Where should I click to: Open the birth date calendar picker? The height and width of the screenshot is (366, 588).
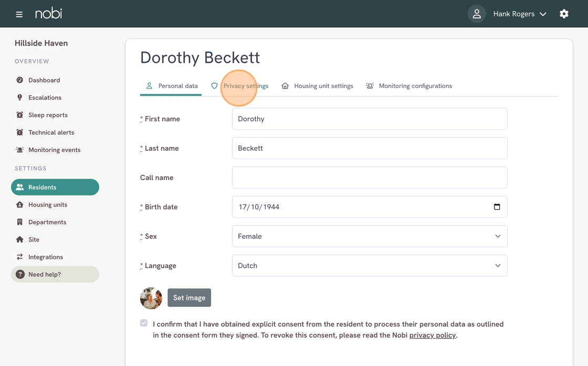click(x=497, y=207)
